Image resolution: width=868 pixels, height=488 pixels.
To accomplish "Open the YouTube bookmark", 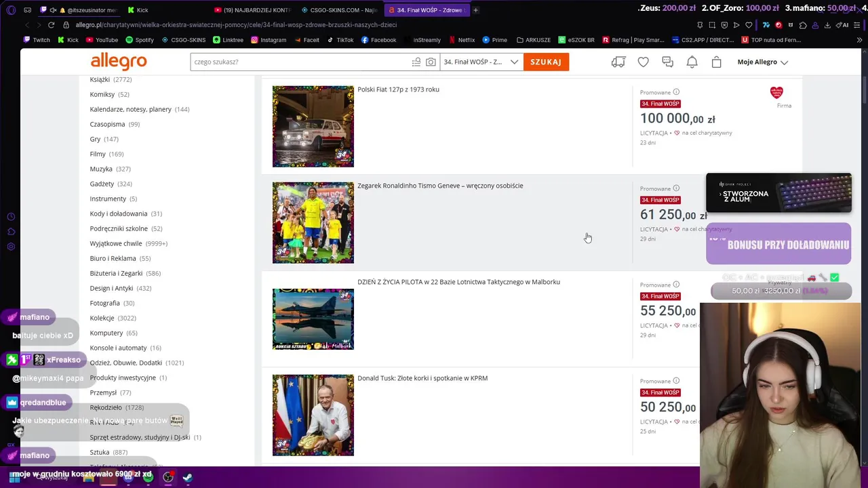I will pyautogui.click(x=102, y=40).
